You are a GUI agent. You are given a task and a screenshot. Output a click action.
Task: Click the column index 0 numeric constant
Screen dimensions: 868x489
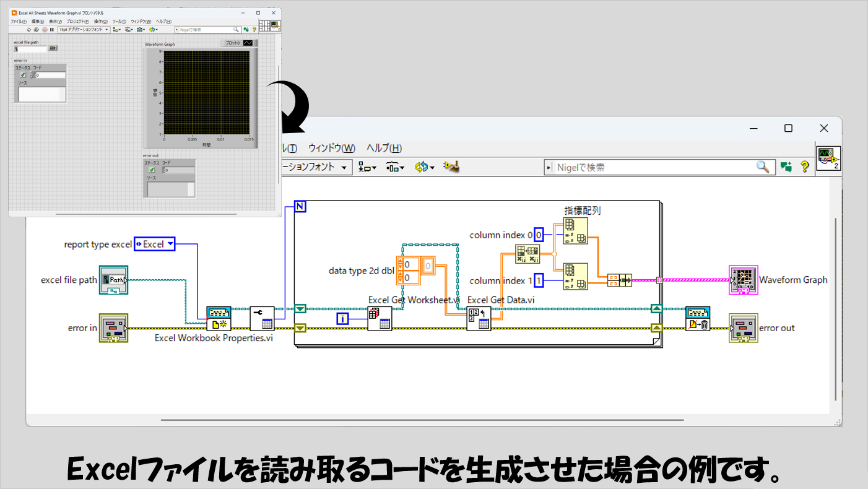539,235
